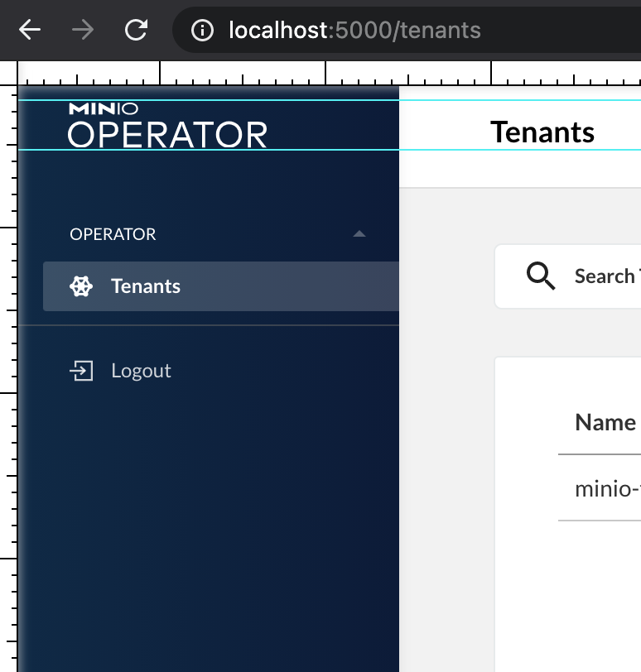The width and height of the screenshot is (641, 672).
Task: Select the minio- tenant row
Action: [600, 488]
